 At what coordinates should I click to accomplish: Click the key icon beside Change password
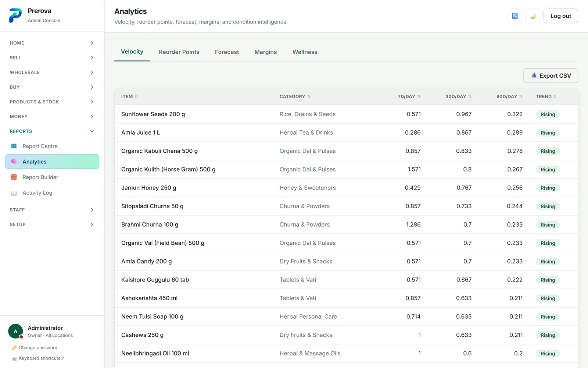click(x=14, y=348)
